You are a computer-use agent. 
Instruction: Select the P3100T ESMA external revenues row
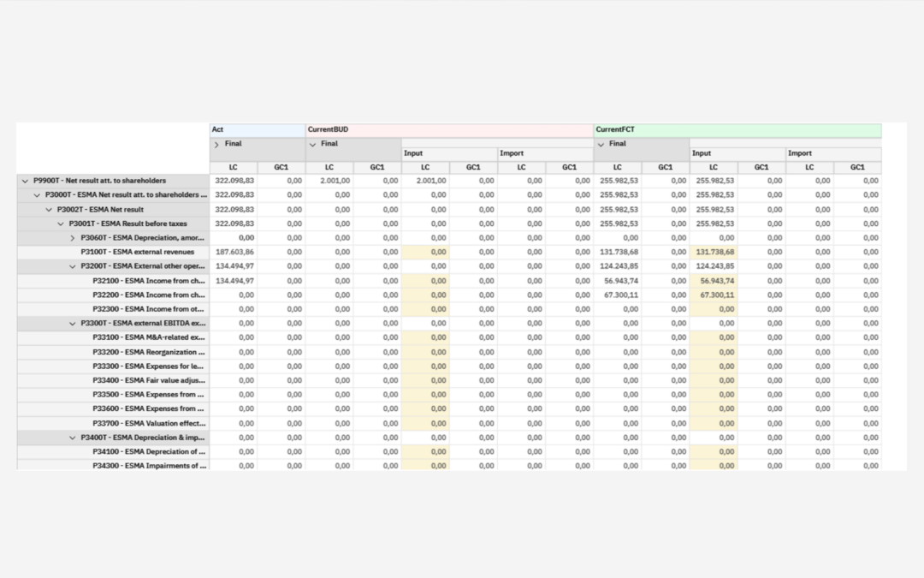113,252
